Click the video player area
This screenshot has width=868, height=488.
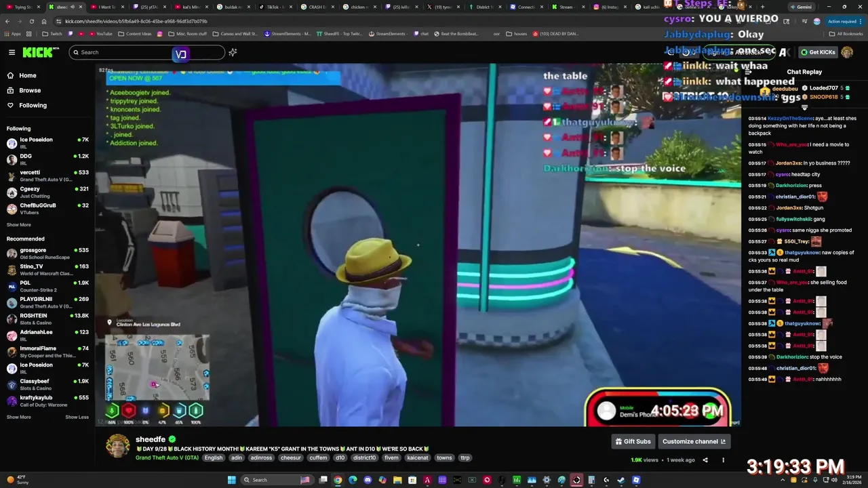click(x=418, y=245)
